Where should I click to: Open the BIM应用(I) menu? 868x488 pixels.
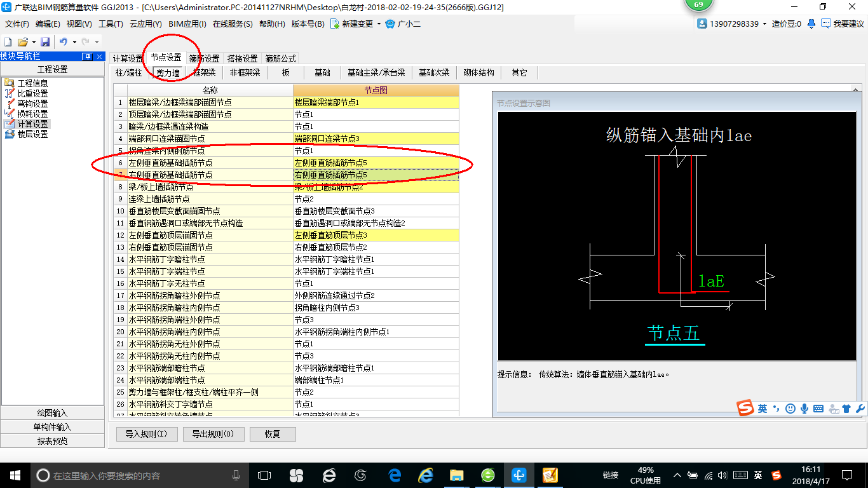coord(187,24)
